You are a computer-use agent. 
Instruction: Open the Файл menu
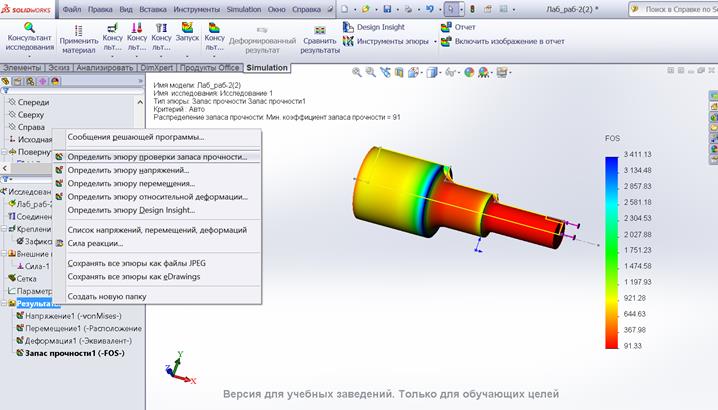pos(72,9)
